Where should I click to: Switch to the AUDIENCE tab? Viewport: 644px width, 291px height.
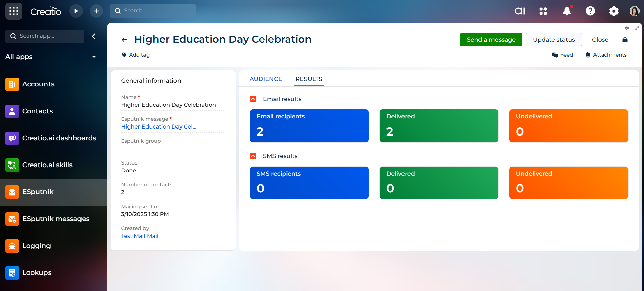tap(266, 79)
